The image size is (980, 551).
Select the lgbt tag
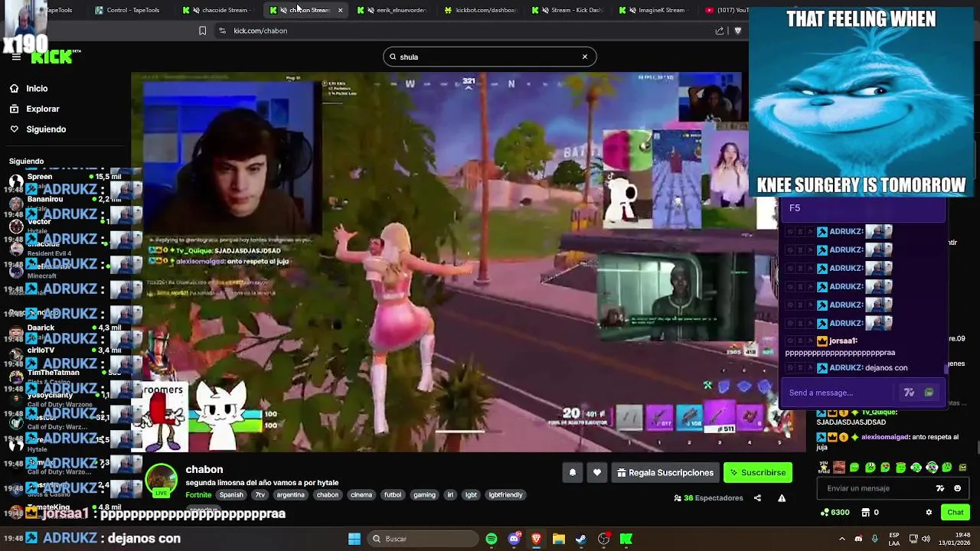coord(471,495)
